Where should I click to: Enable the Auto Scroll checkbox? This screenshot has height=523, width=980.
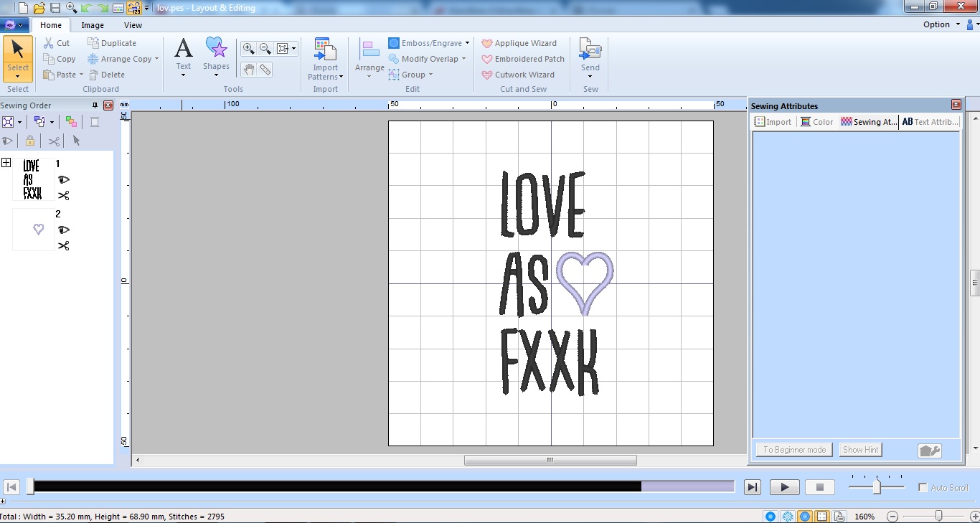(923, 488)
